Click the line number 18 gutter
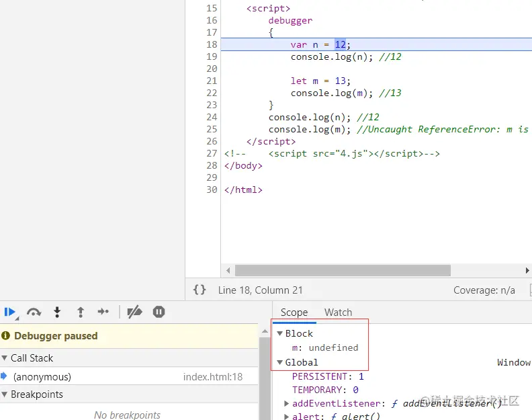The width and height of the screenshot is (532, 420). pyautogui.click(x=212, y=44)
